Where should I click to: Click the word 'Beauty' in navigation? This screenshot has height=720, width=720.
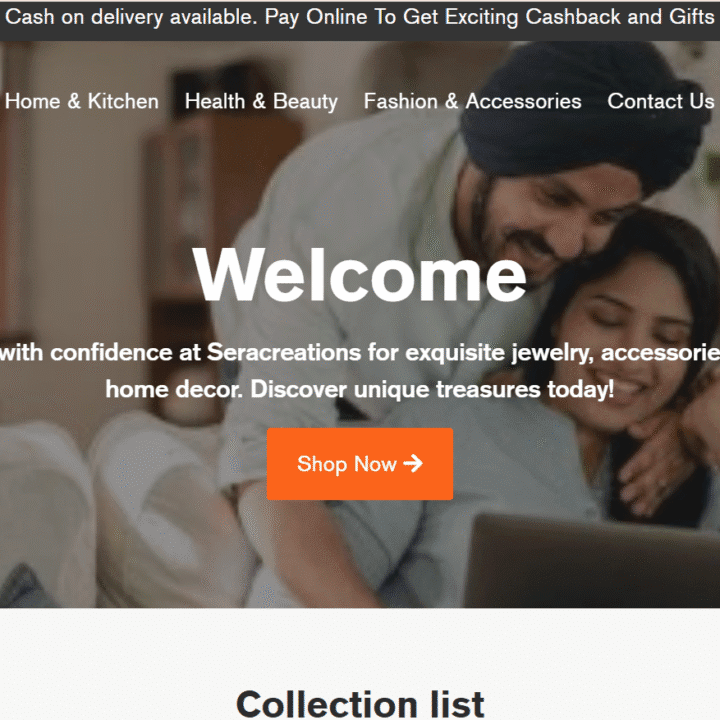pyautogui.click(x=305, y=101)
